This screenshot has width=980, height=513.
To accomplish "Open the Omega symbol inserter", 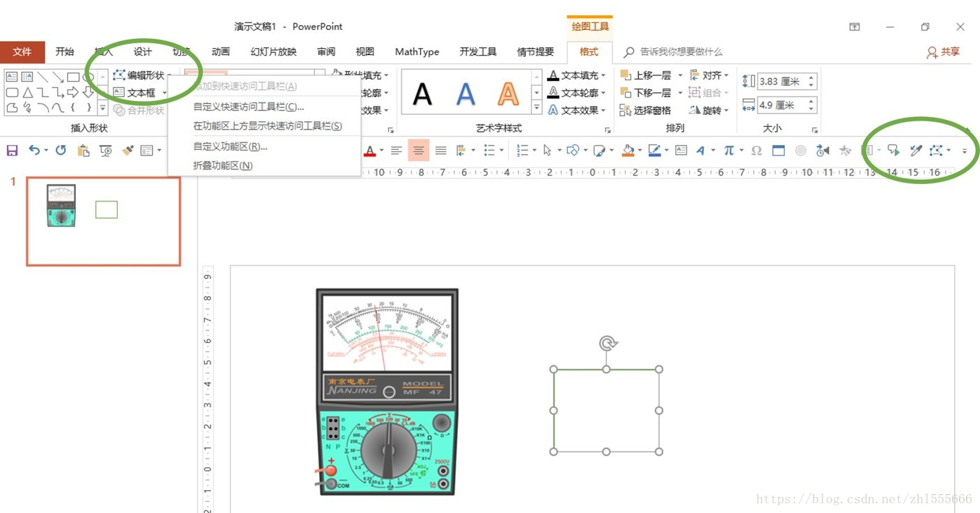I will [x=756, y=150].
